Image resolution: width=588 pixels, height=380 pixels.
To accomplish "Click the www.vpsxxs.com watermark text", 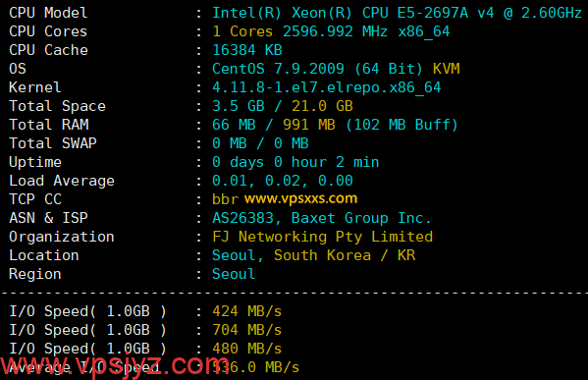I will (x=300, y=198).
